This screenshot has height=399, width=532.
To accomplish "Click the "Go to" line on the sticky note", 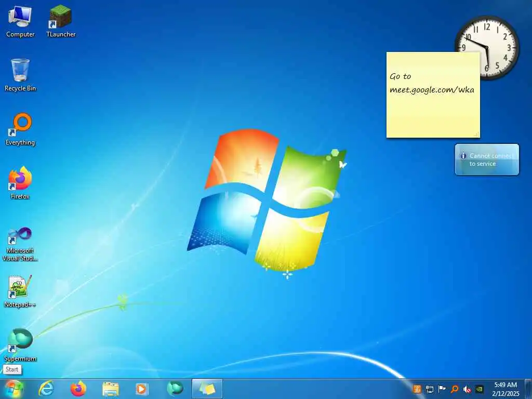I will 401,76.
